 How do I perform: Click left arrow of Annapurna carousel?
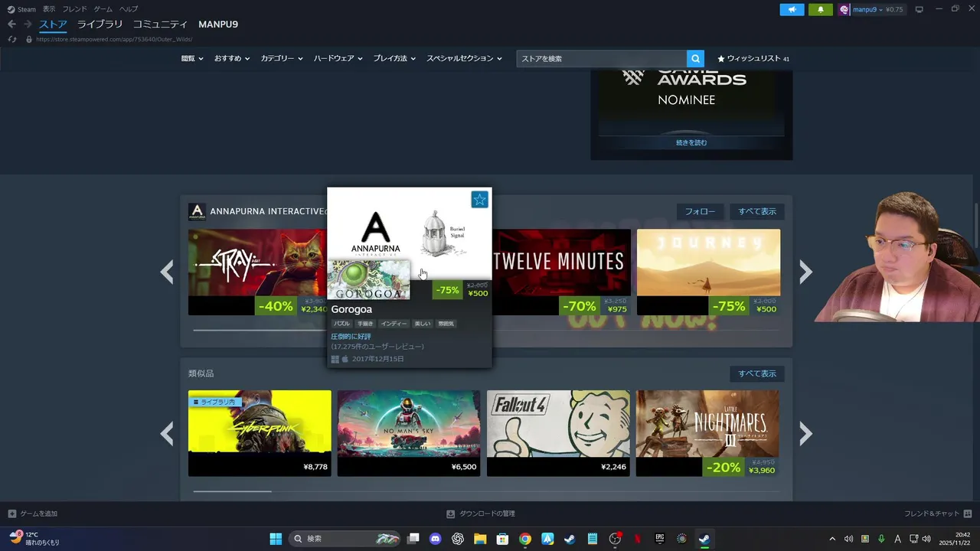coord(167,272)
